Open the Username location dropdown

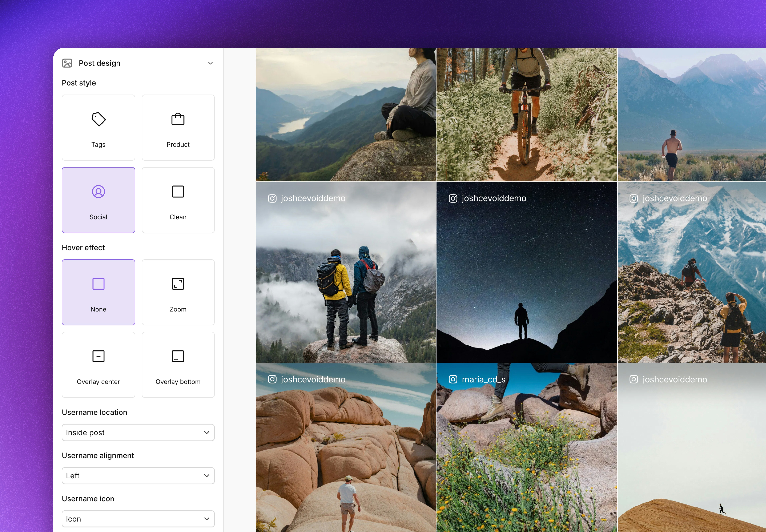[x=138, y=432]
